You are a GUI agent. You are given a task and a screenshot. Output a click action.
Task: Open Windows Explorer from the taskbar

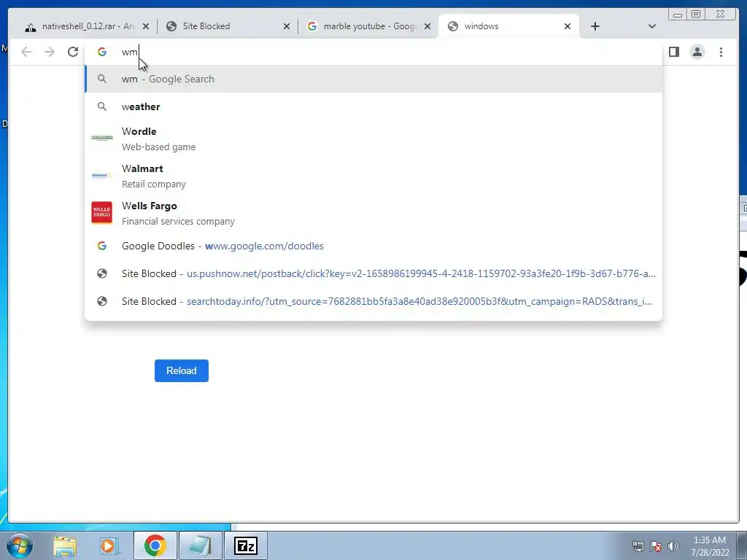tap(65, 545)
